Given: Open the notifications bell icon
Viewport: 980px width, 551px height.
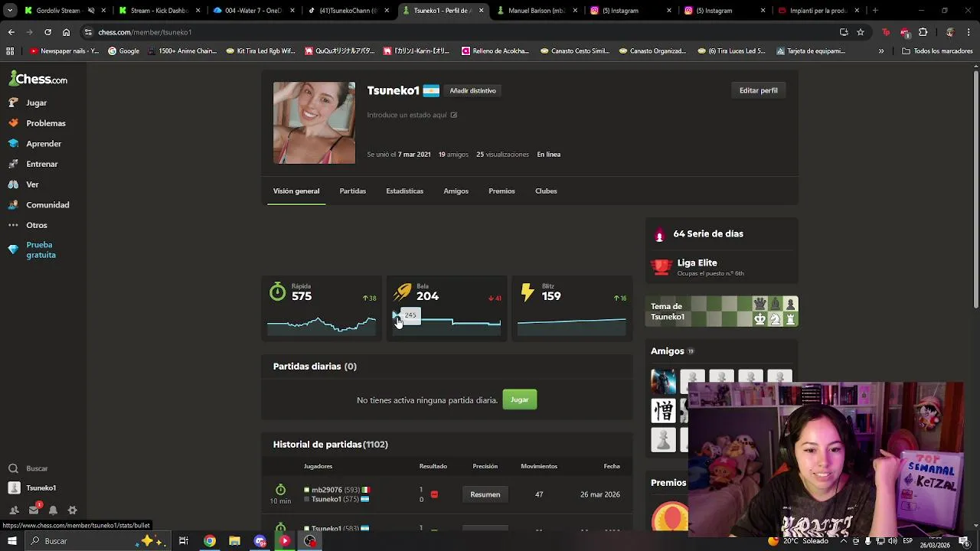Looking at the screenshot, I should tap(53, 510).
